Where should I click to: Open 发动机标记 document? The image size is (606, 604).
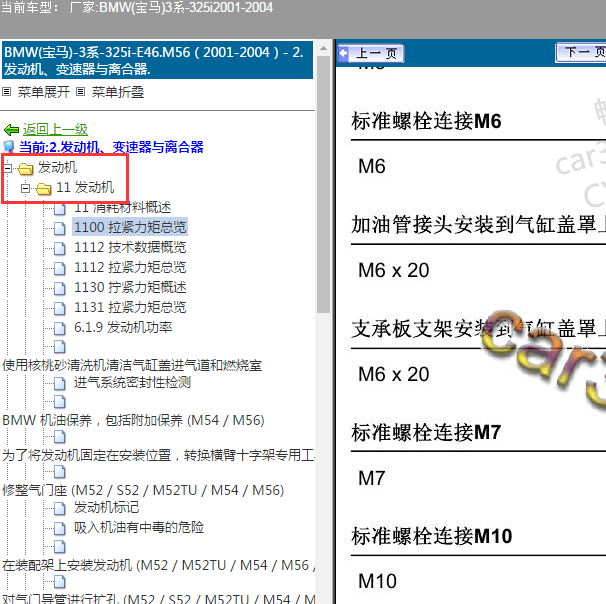pyautogui.click(x=107, y=507)
